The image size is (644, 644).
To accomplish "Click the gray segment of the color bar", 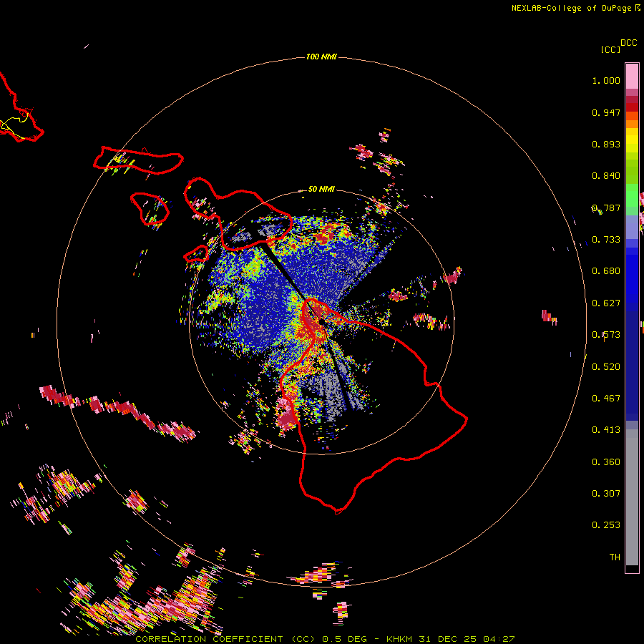I will pos(632,497).
